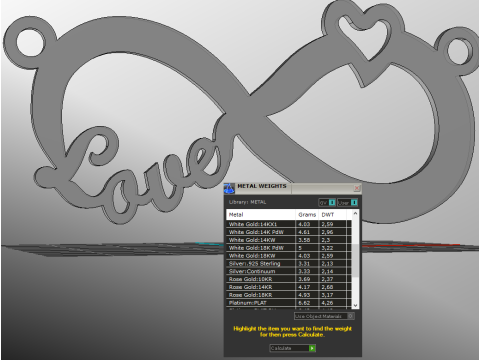Click the metal list scroll-up arrow
The height and width of the screenshot is (360, 480).
tap(355, 213)
